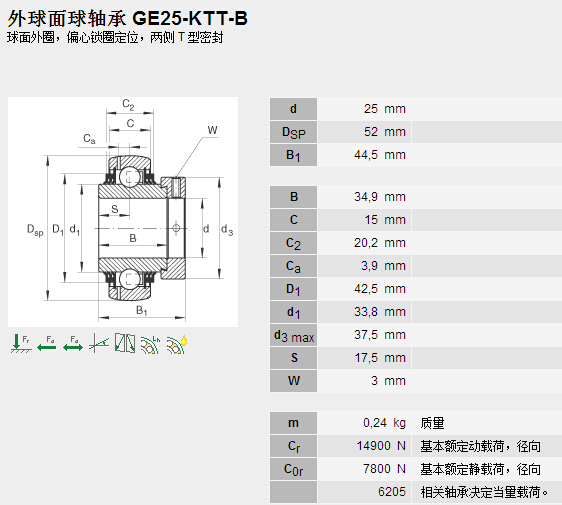Click the 相关轴承决定当量载荷 description text
This screenshot has height=505, width=562.
[484, 492]
